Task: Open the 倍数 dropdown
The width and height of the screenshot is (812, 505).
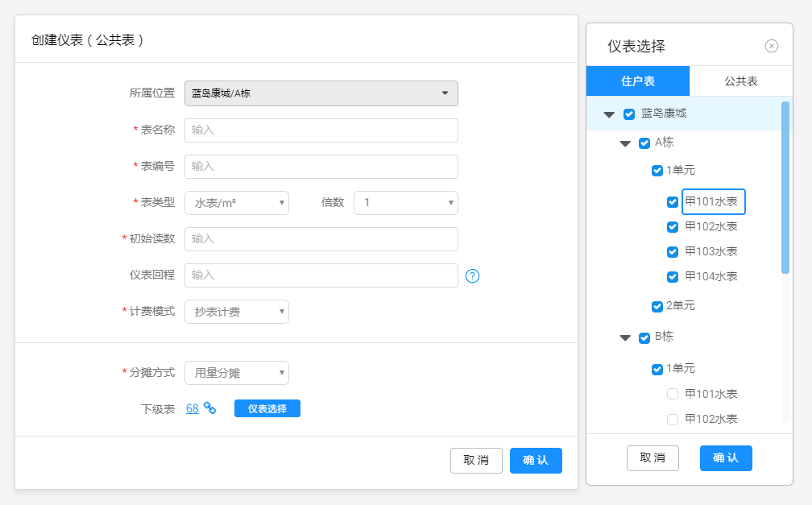Action: coord(405,203)
